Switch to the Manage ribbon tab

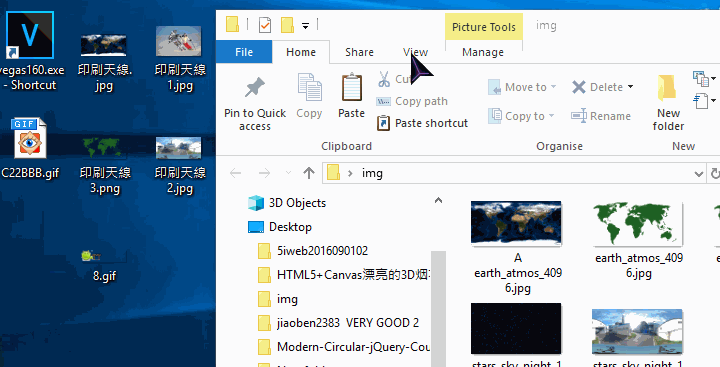click(x=483, y=52)
